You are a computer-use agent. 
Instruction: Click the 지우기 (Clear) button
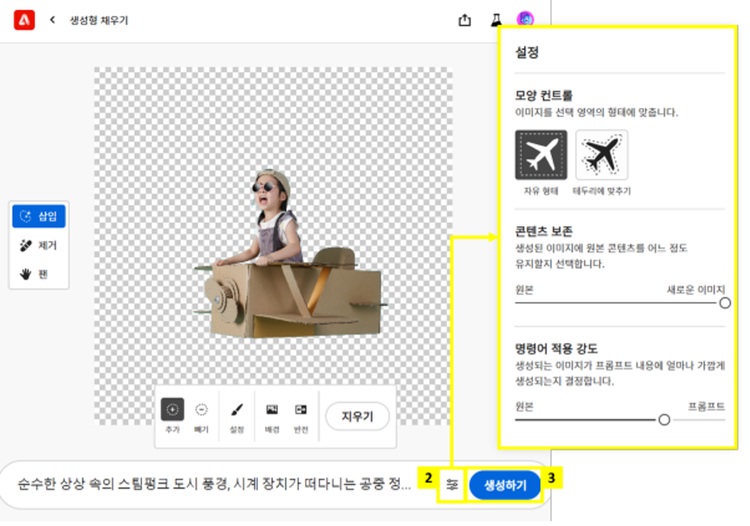pyautogui.click(x=357, y=416)
